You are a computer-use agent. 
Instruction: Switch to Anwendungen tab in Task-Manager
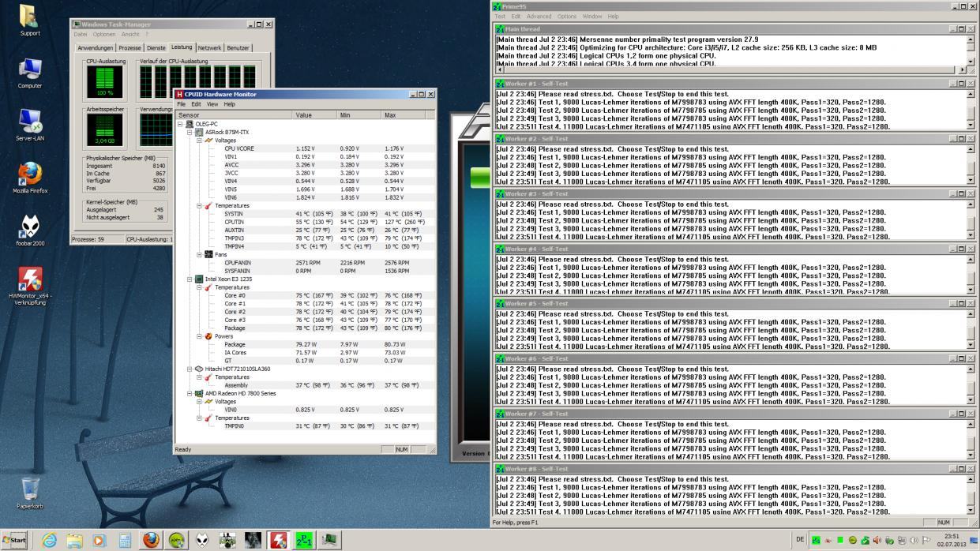click(95, 48)
